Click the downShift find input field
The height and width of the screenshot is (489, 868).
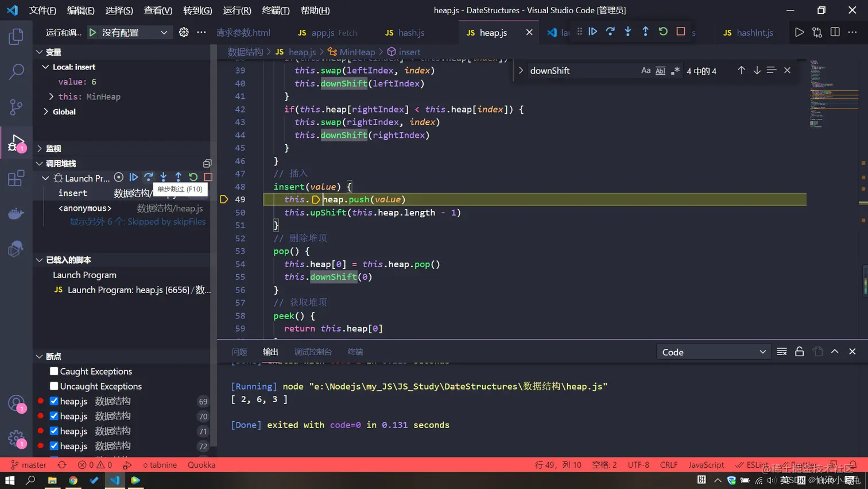coord(583,71)
